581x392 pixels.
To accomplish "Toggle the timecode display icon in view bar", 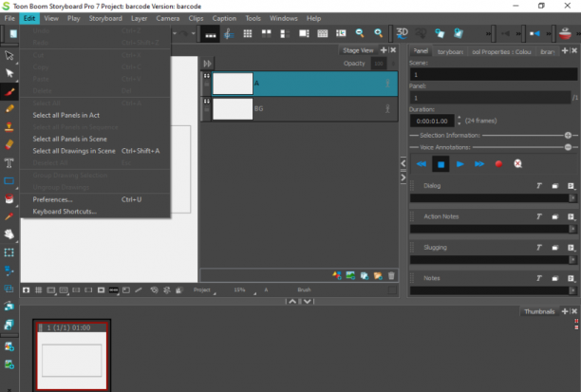I will [x=113, y=290].
